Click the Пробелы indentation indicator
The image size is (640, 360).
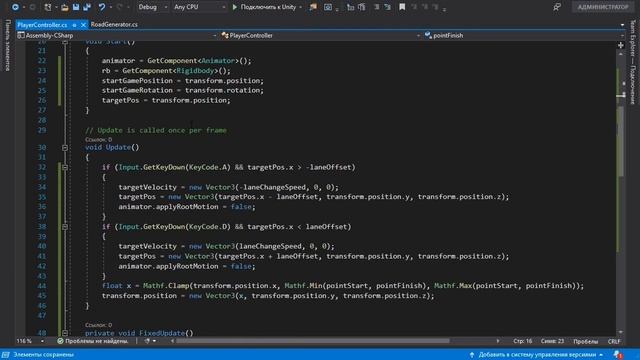click(x=585, y=341)
